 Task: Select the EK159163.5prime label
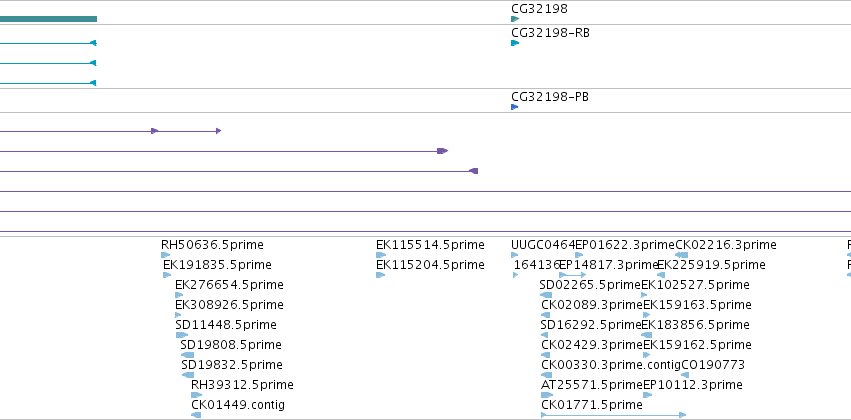[x=697, y=305]
